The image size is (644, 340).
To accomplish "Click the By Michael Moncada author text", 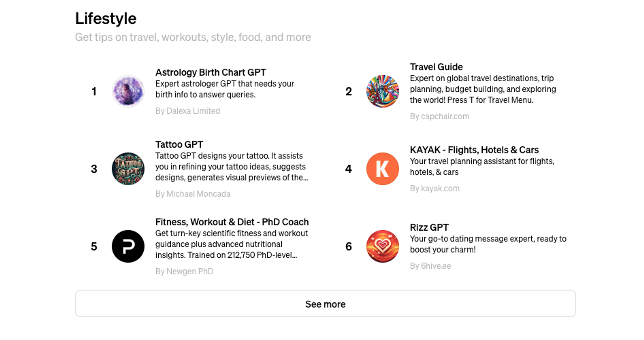I will (x=193, y=194).
